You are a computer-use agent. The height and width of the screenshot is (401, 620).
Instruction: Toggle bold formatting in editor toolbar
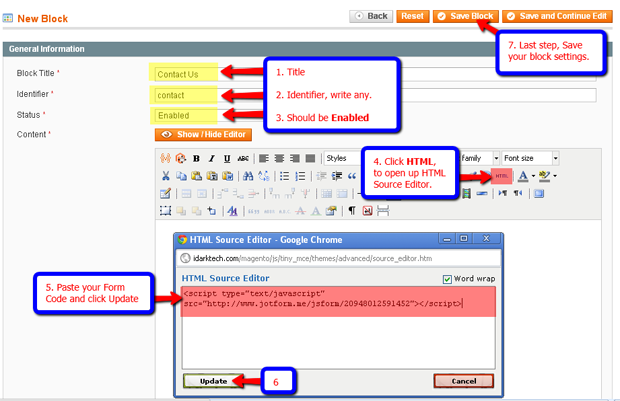197,158
